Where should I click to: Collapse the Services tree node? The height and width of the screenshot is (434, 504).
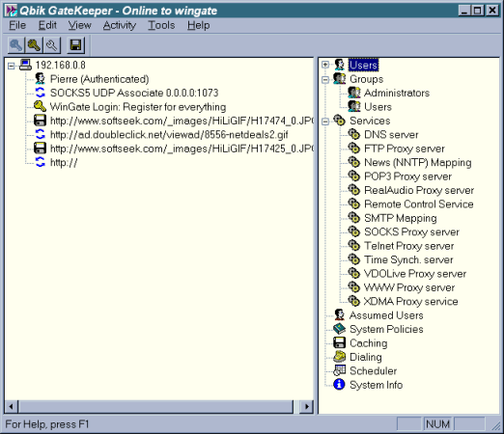click(325, 122)
